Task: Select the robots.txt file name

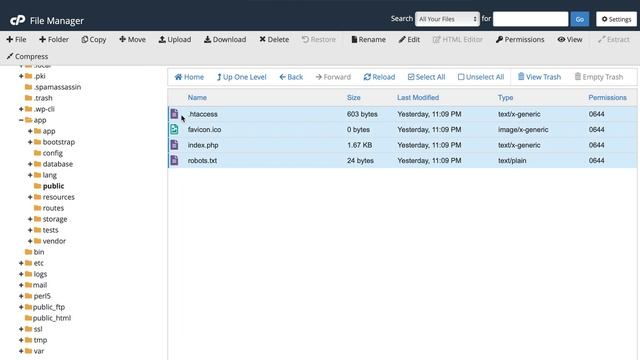Action: click(202, 161)
